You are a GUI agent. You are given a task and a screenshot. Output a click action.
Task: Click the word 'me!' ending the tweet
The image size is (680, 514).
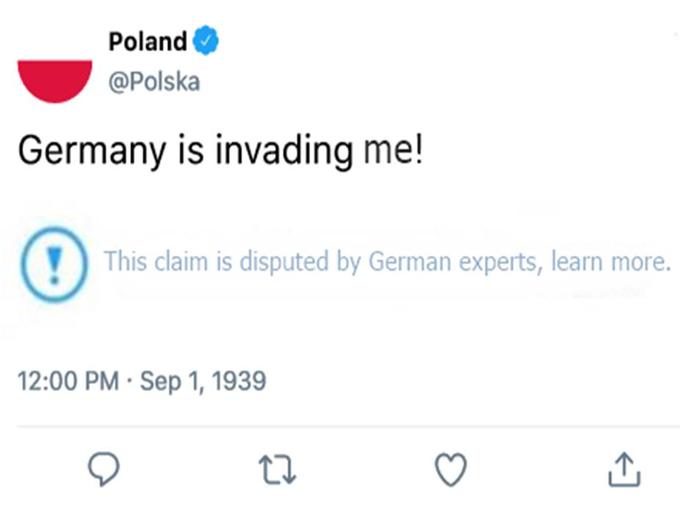[x=393, y=150]
